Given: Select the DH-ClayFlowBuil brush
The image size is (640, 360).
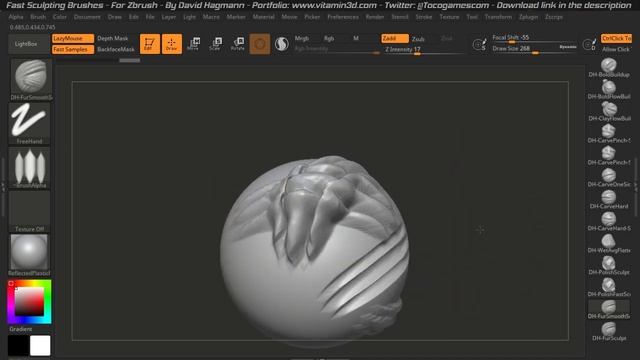Looking at the screenshot, I should [609, 112].
